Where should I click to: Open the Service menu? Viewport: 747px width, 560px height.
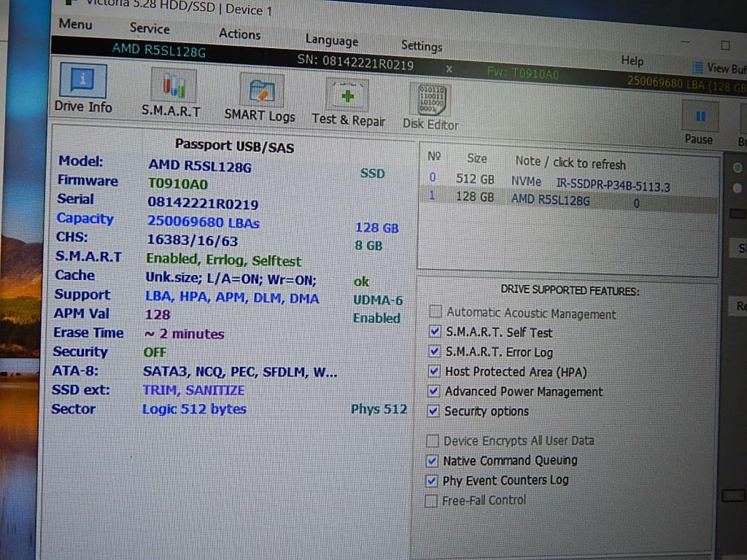150,28
